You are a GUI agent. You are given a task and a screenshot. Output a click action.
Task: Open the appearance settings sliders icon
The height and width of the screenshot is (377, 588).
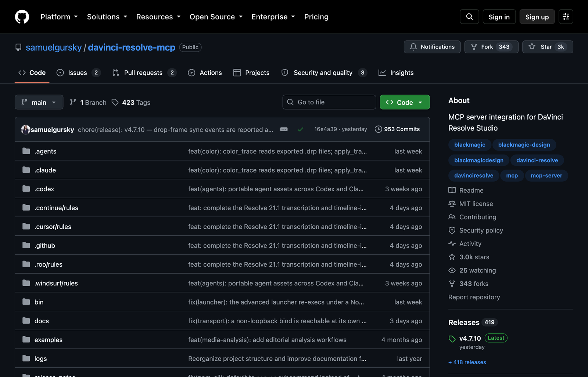(566, 17)
